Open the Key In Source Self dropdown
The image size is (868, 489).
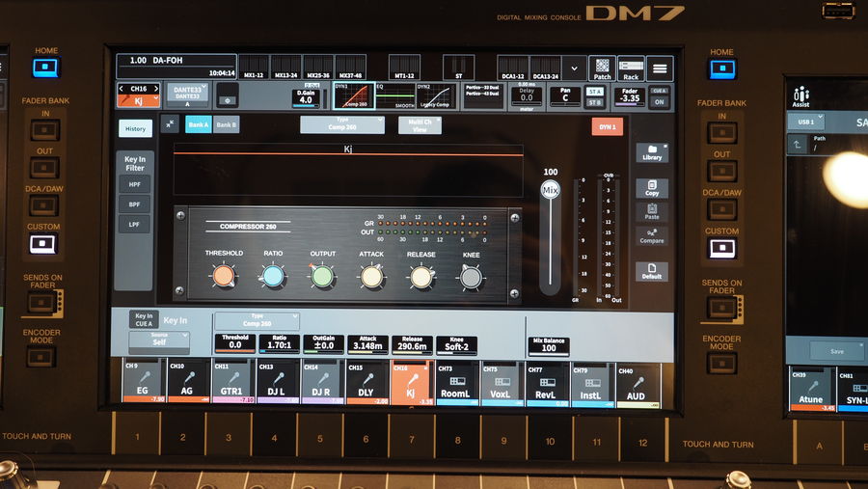pyautogui.click(x=159, y=341)
